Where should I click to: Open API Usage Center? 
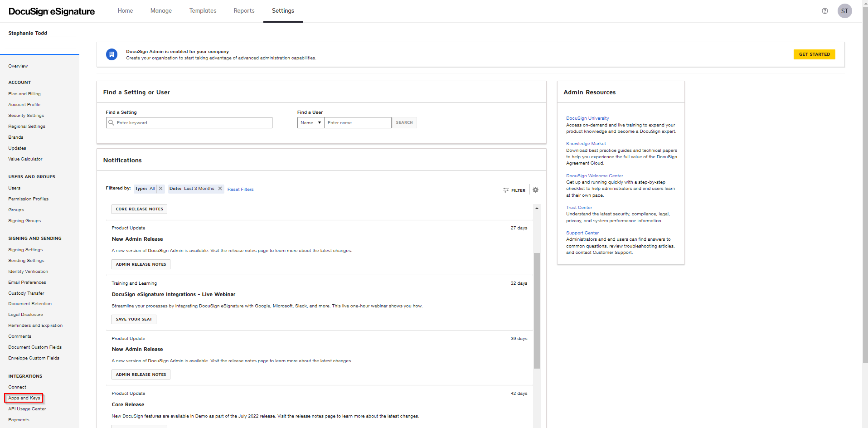[x=27, y=409]
